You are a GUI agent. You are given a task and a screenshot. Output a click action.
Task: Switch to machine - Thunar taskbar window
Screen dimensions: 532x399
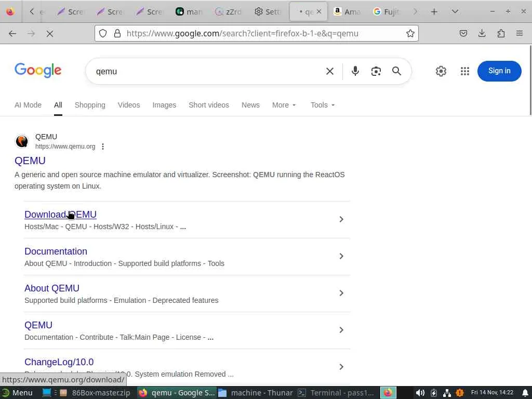coord(256,393)
